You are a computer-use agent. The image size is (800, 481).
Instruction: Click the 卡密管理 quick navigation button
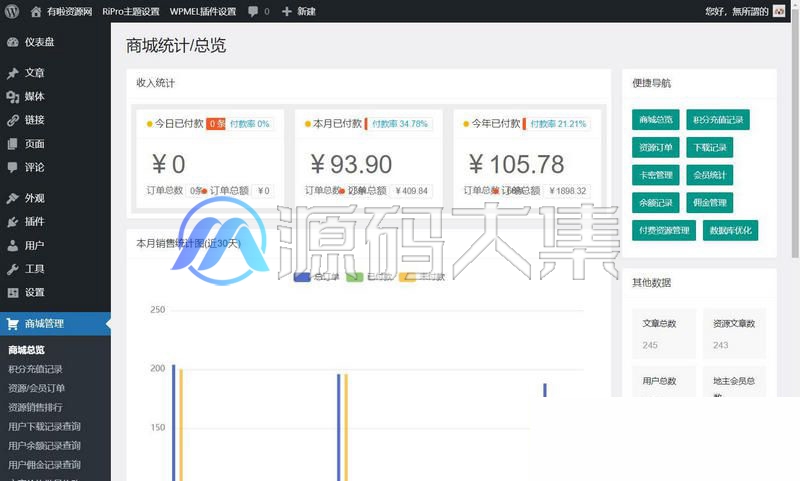[x=656, y=175]
